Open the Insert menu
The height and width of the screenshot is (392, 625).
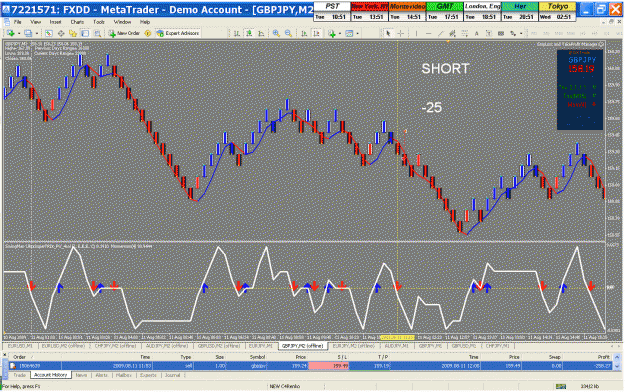tap(55, 22)
